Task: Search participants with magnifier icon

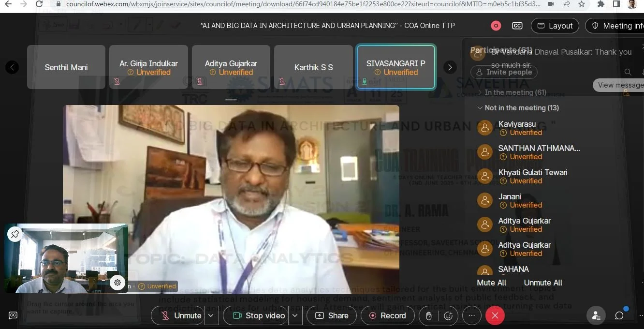Action: 628,72
